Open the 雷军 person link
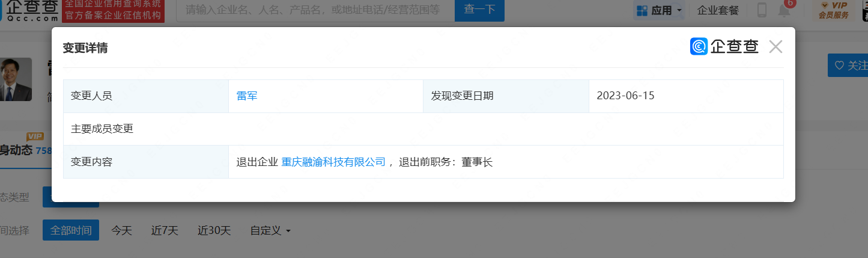This screenshot has height=258, width=868. tap(247, 96)
